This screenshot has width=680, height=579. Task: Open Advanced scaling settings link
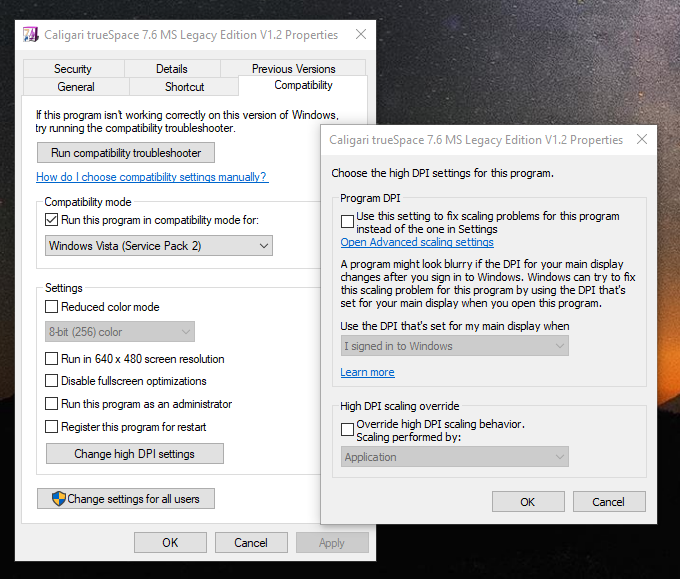tap(417, 242)
